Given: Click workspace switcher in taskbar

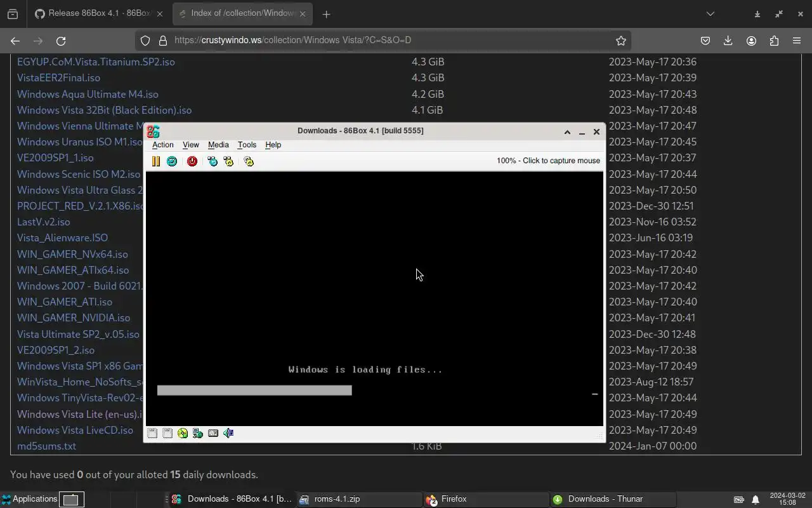Looking at the screenshot, I should point(71,500).
